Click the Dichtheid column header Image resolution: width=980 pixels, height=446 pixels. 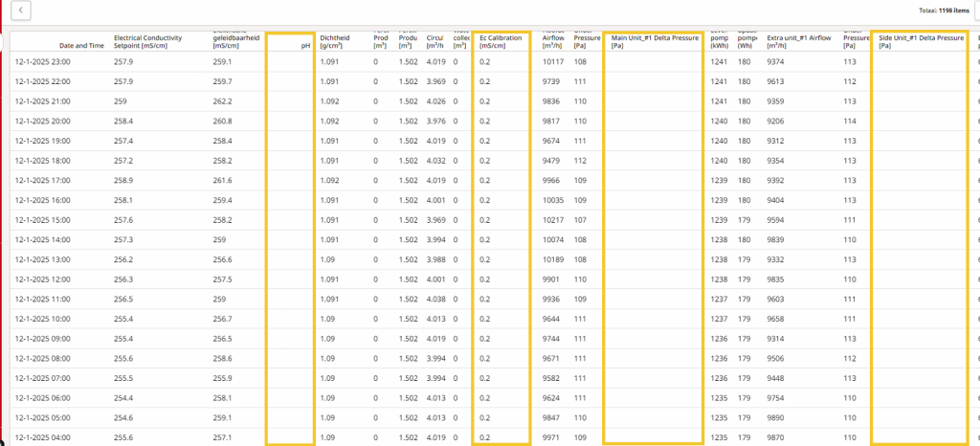[334, 42]
